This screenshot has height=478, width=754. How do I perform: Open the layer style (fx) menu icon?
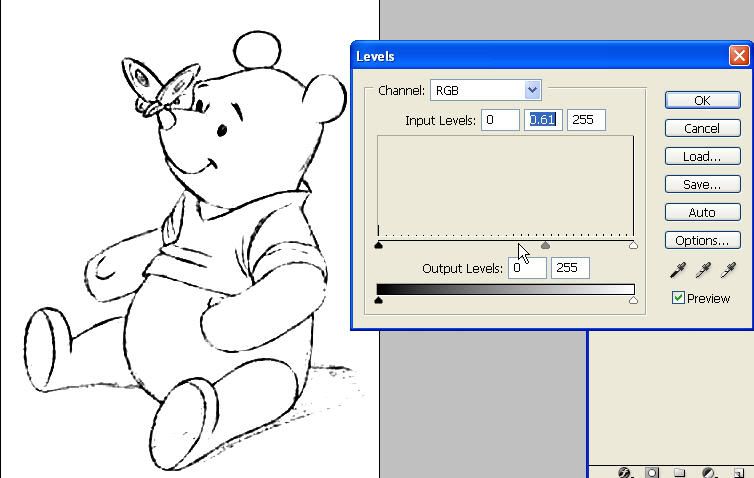click(x=625, y=473)
